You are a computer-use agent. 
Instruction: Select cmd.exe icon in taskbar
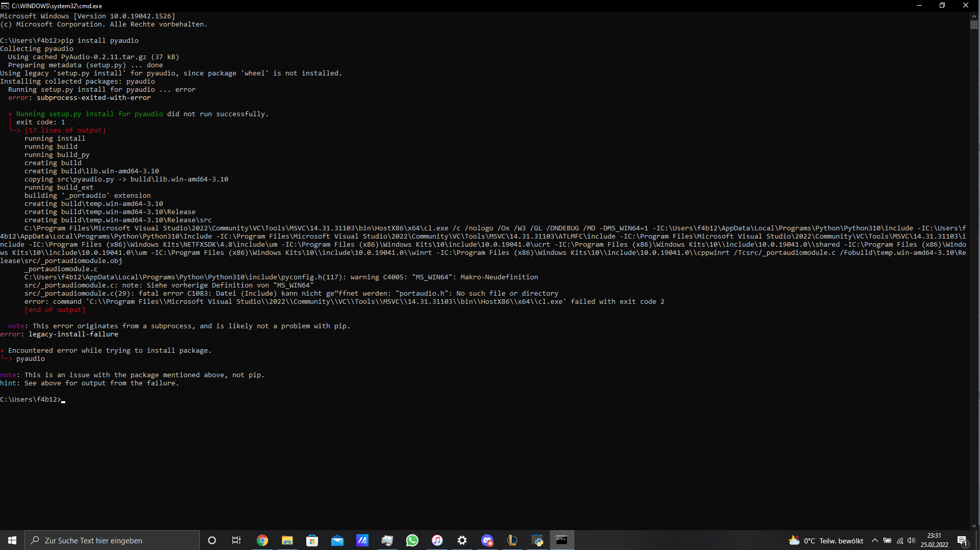[x=562, y=540]
